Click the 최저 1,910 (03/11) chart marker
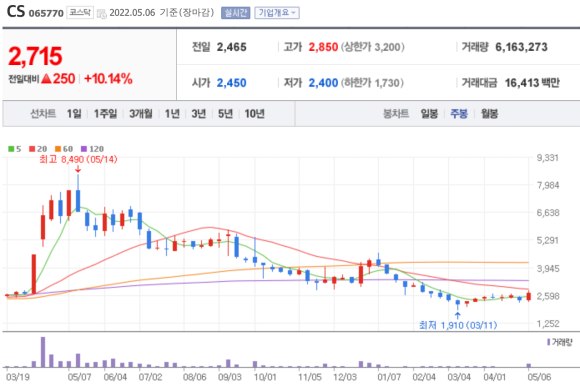Screen dimensions: 580x392 tap(458, 325)
